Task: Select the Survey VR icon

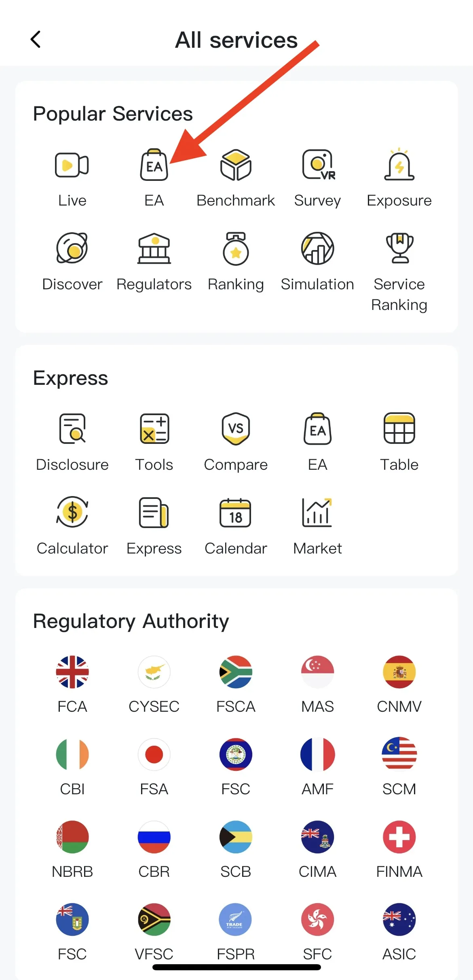Action: click(319, 165)
